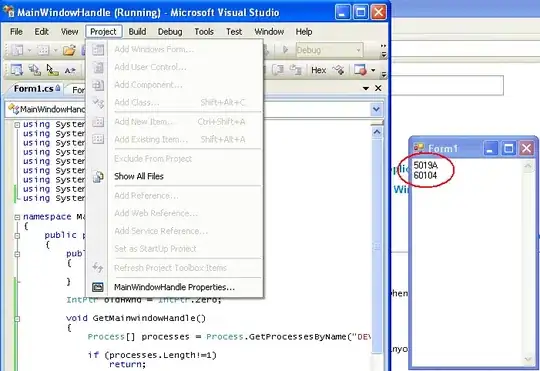This screenshot has height=371, width=540.
Task: Click the first icon in the debug toolbar
Action: pos(17,70)
